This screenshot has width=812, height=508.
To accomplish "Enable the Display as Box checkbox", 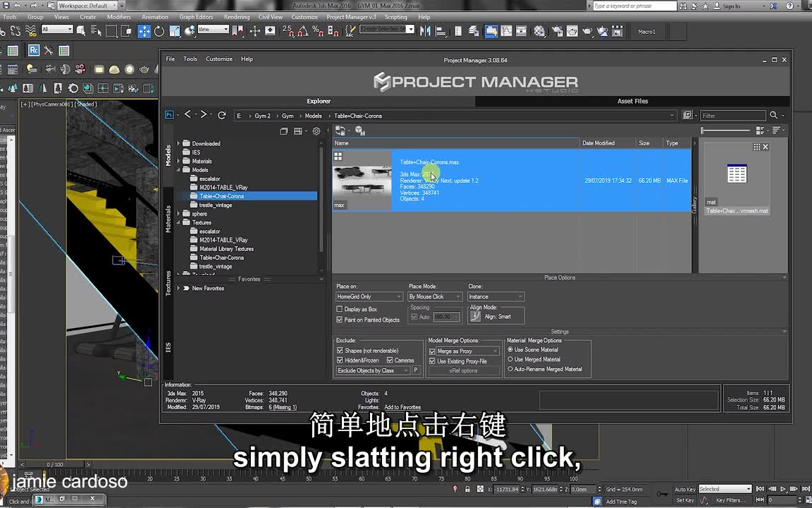I will pos(340,309).
